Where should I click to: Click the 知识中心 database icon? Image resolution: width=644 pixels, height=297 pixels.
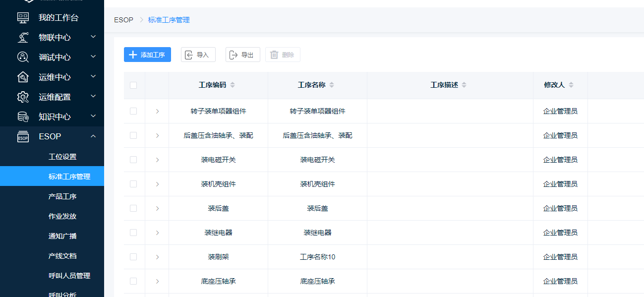pyautogui.click(x=23, y=117)
